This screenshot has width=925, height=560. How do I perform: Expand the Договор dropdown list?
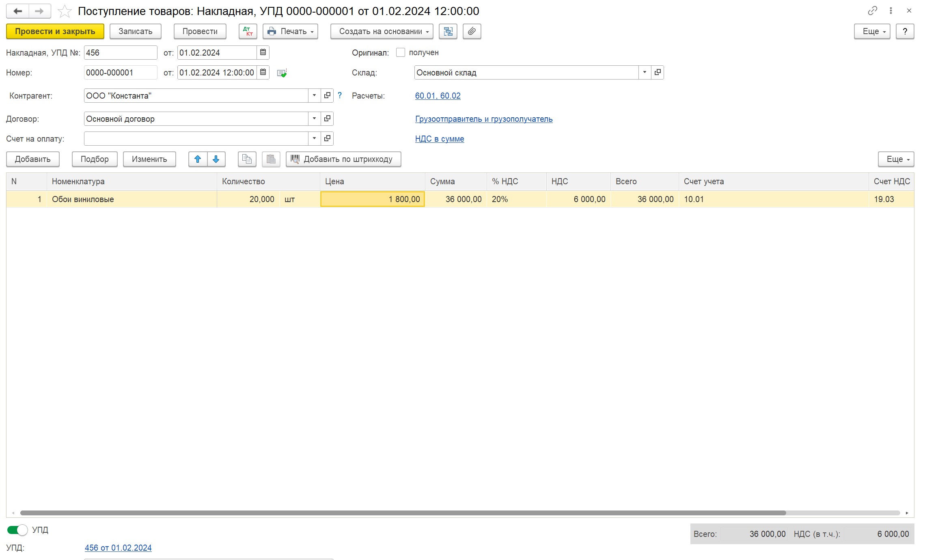314,118
